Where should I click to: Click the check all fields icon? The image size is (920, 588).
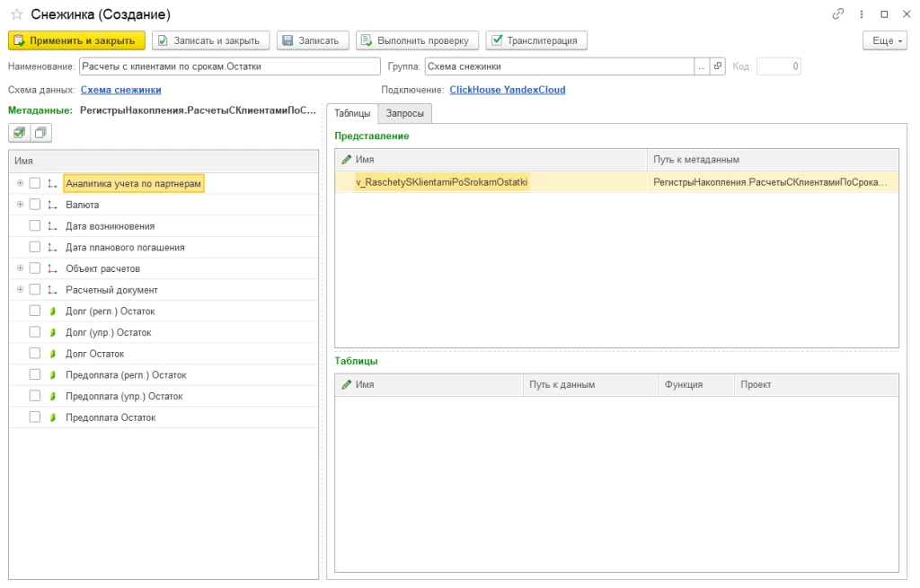click(20, 133)
